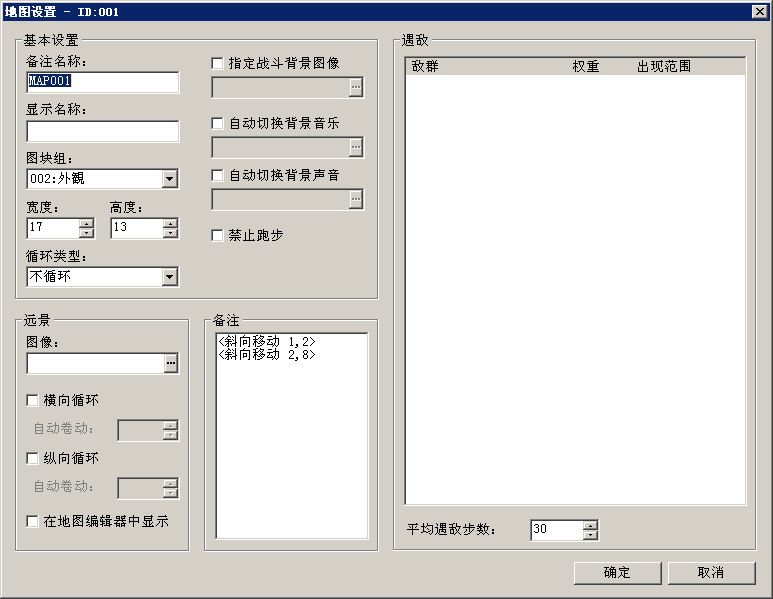Toggle 禁止跑步 checkbox
Viewport: 773px width, 599px height.
tap(217, 236)
